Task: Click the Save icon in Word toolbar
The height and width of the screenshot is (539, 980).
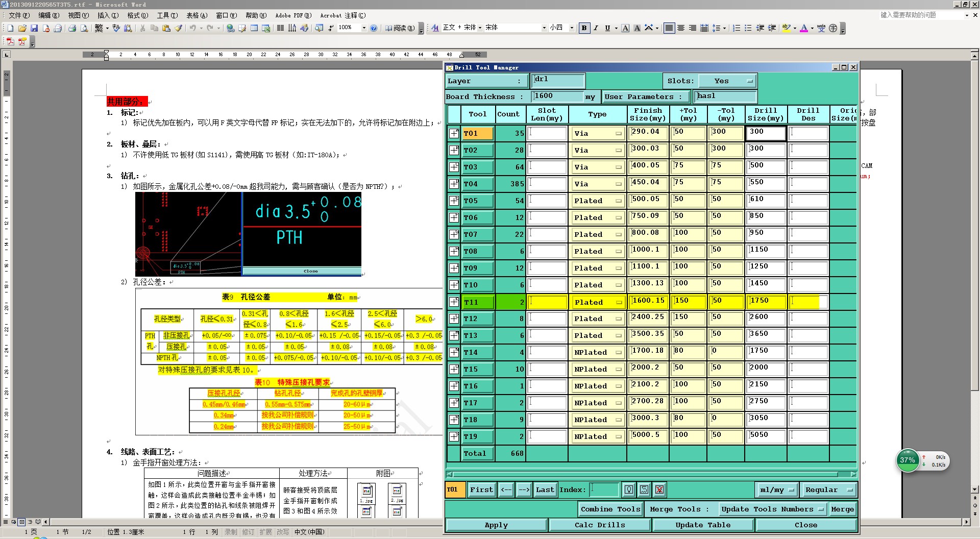Action: [34, 28]
